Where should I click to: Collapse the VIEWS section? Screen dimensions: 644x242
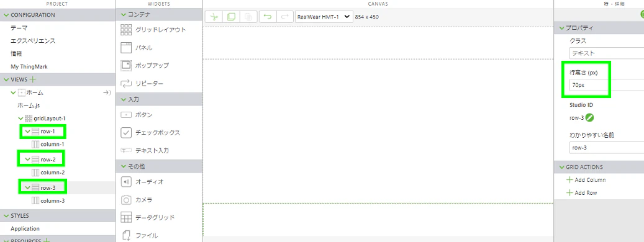click(x=6, y=79)
